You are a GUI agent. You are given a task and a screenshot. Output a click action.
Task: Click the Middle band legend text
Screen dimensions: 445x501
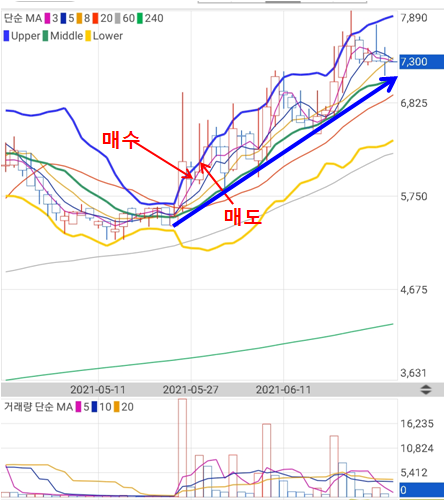pyautogui.click(x=67, y=36)
